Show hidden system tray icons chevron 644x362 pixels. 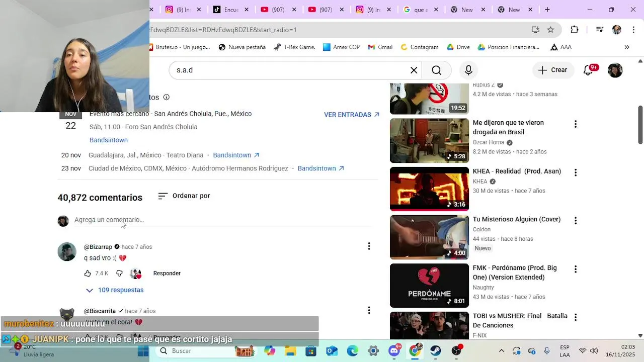point(501,351)
